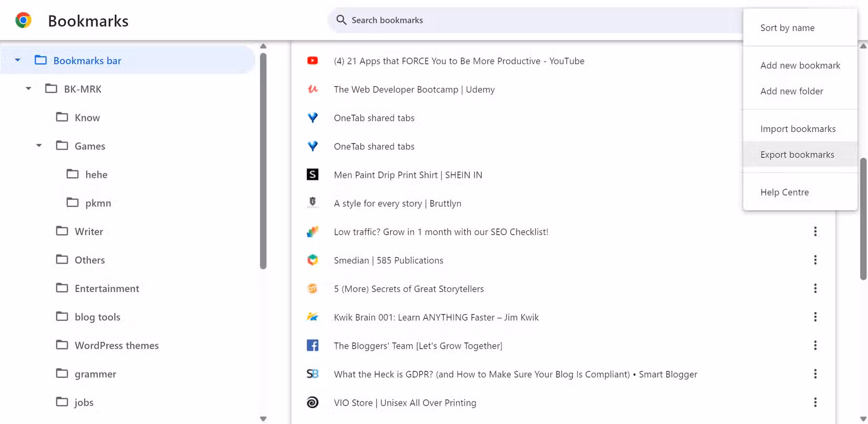Click the second OneTab shared tabs favicon
Viewport: 868px width, 424px height.
(312, 146)
